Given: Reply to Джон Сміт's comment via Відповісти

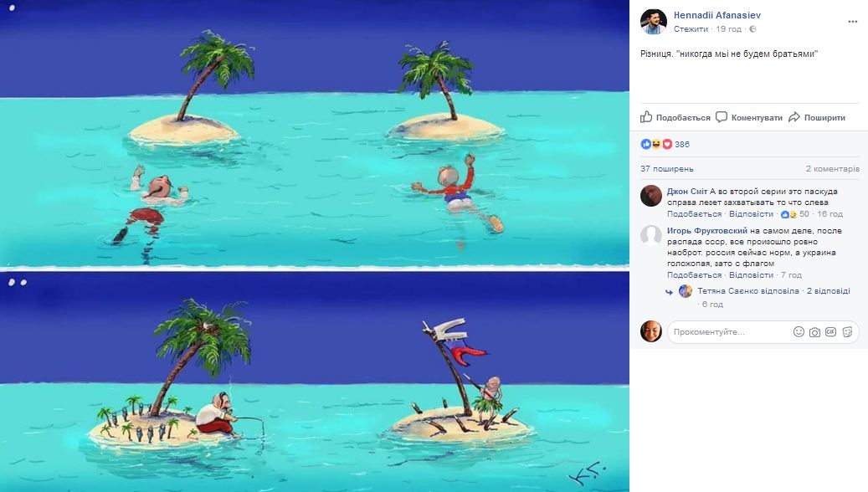Looking at the screenshot, I should (751, 214).
